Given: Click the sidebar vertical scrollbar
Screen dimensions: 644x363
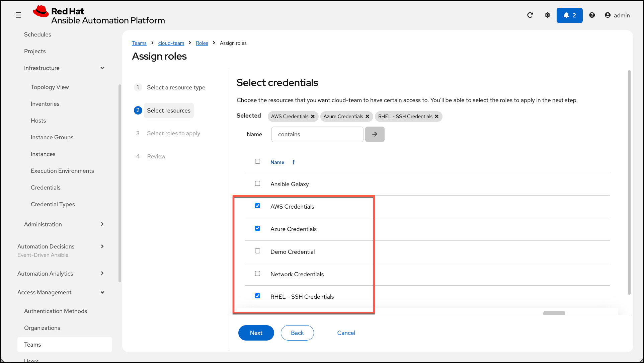Looking at the screenshot, I should pyautogui.click(x=120, y=183).
